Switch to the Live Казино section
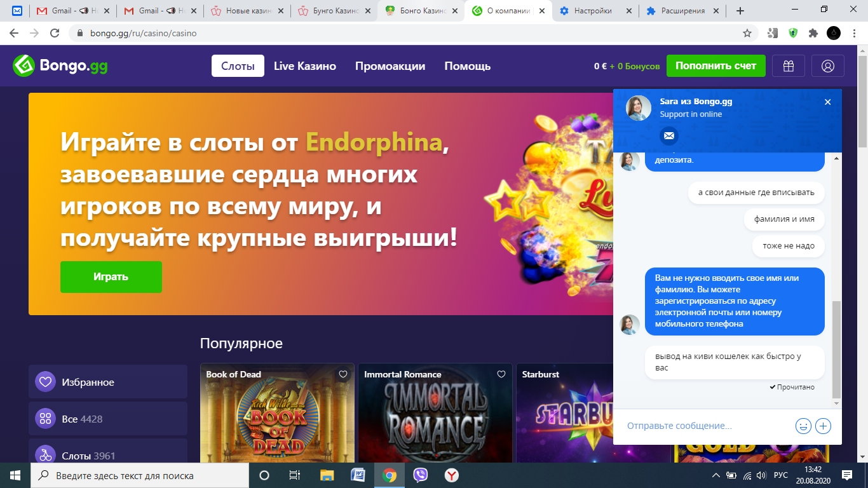 point(304,65)
